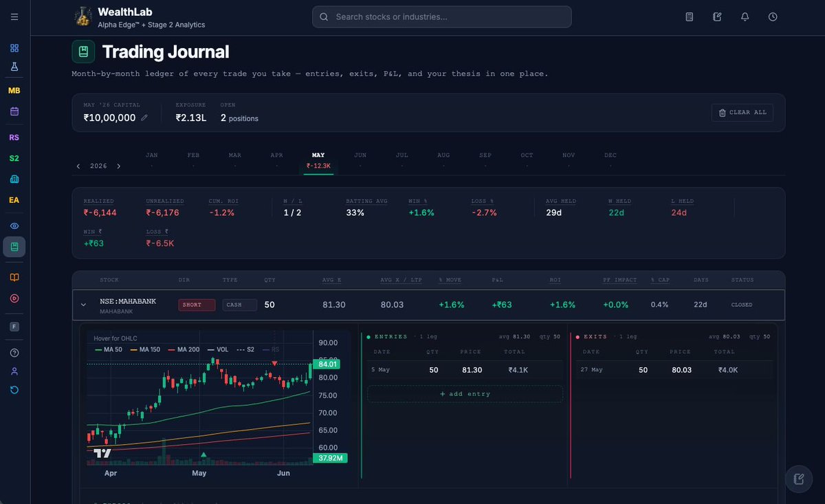Image resolution: width=825 pixels, height=504 pixels.
Task: Click the refresh arrow icon in sidebar
Action: coord(14,390)
